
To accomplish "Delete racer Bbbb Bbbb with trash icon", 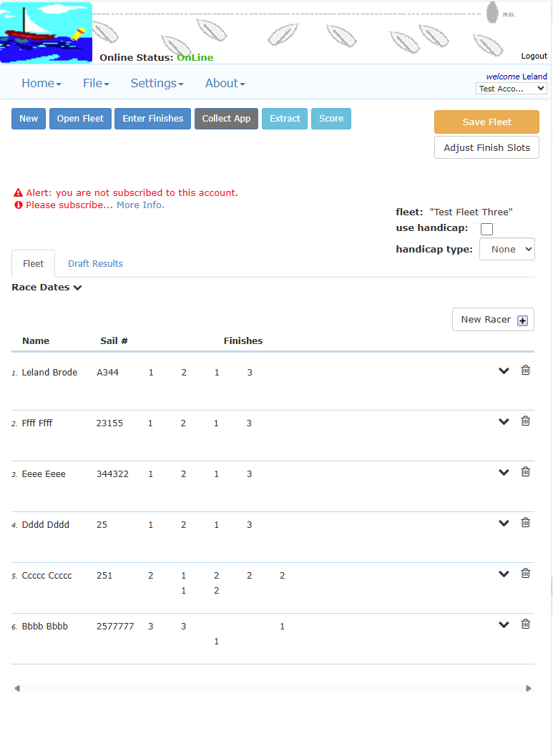I will [526, 624].
